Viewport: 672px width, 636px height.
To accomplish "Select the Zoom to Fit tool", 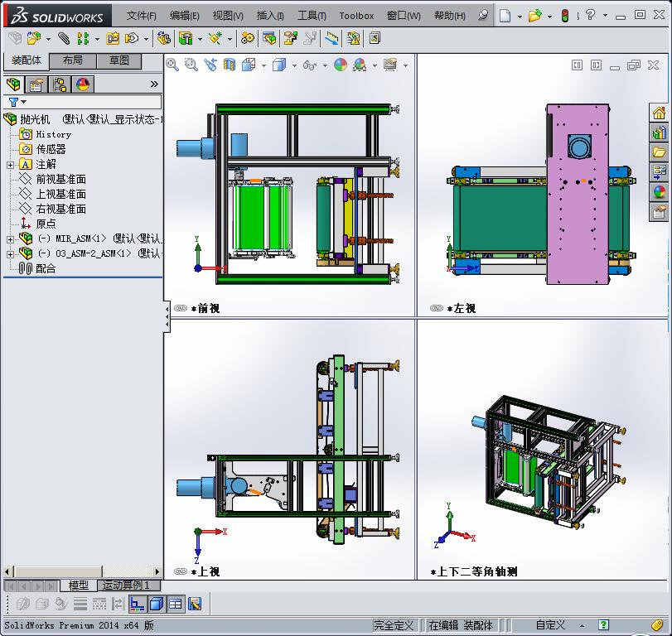I will click(172, 65).
